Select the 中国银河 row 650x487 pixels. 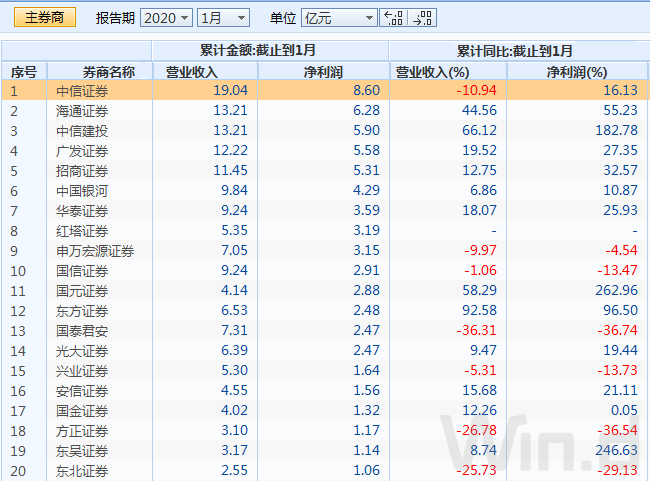[x=324, y=190]
